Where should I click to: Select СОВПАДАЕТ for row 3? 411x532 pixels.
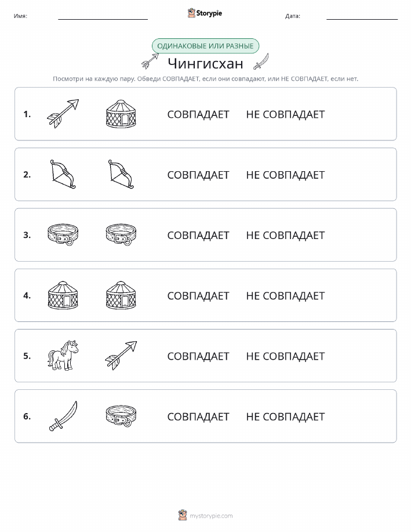tap(198, 235)
